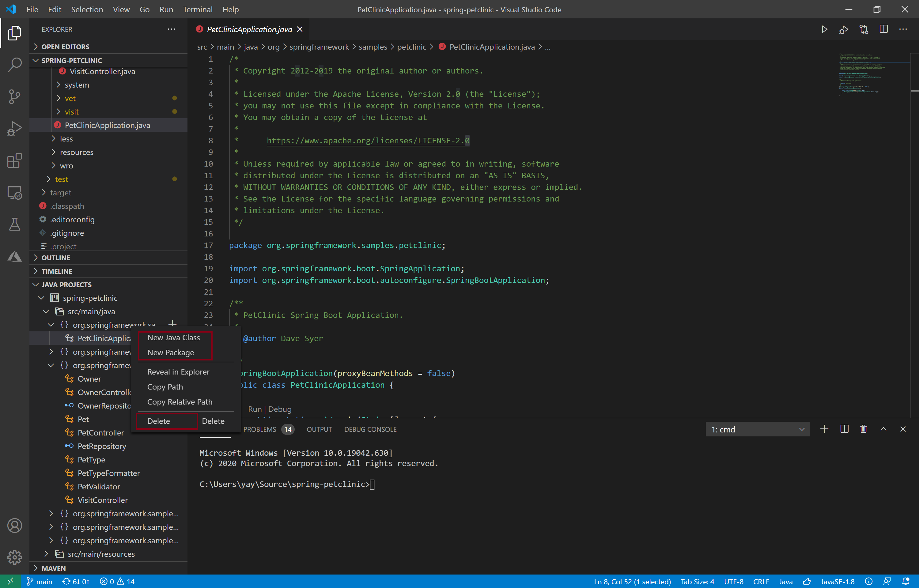
Task: Click the Apache license URL link
Action: pyautogui.click(x=368, y=141)
